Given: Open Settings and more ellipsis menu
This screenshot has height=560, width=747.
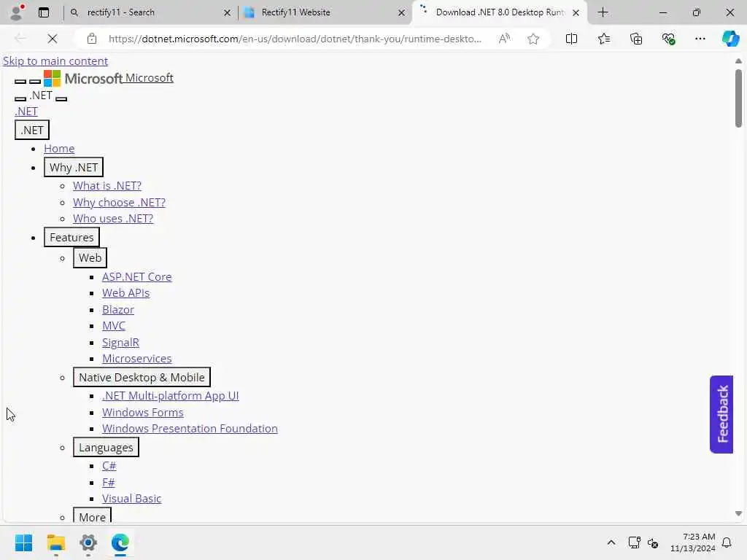Looking at the screenshot, I should [x=700, y=39].
